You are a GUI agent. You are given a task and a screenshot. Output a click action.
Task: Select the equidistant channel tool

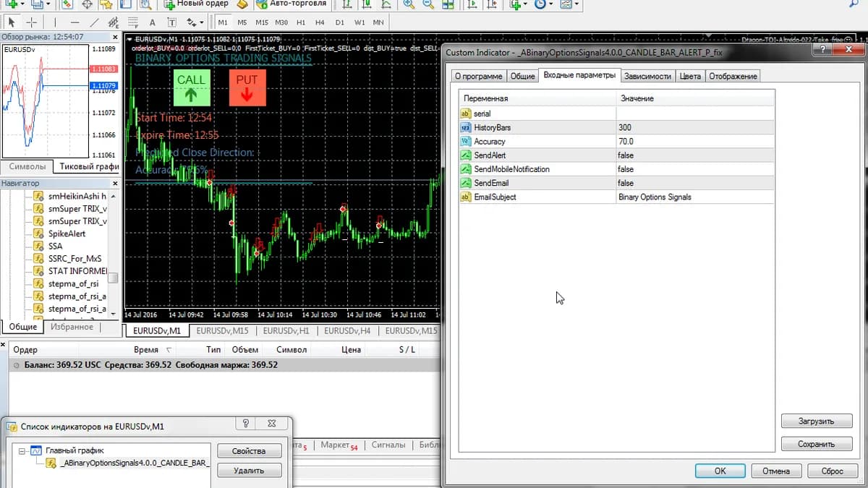tap(114, 22)
